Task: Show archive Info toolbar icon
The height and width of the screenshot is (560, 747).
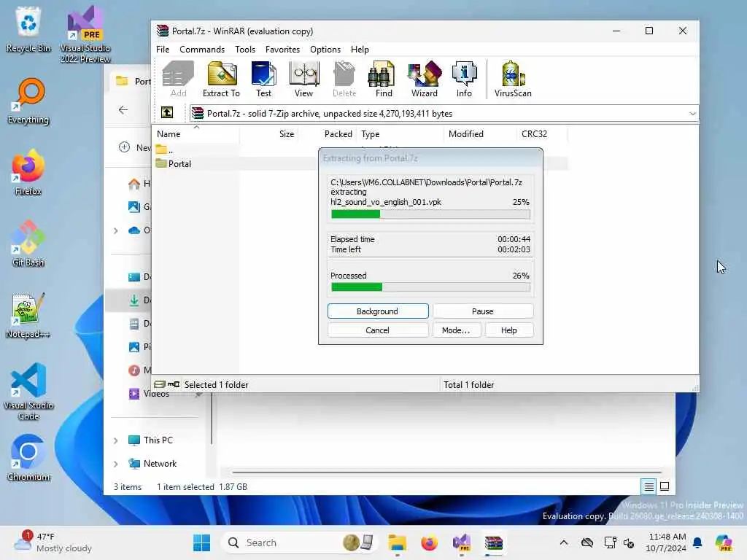Action: click(464, 79)
